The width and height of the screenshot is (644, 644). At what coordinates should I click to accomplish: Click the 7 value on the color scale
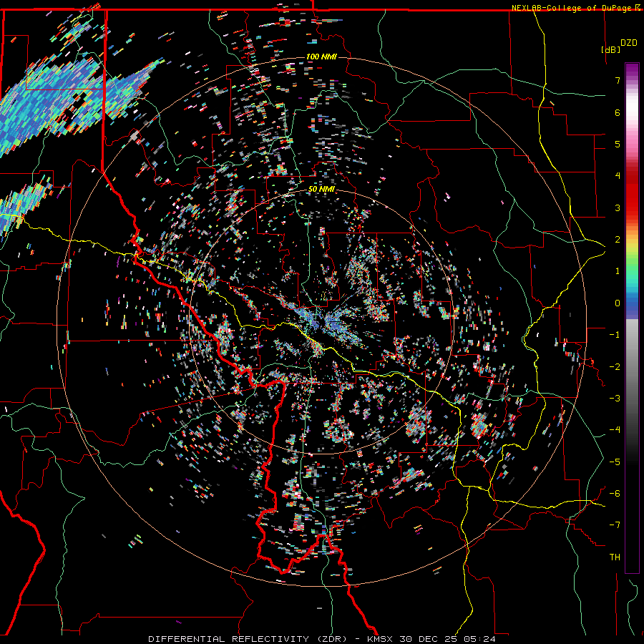(618, 80)
